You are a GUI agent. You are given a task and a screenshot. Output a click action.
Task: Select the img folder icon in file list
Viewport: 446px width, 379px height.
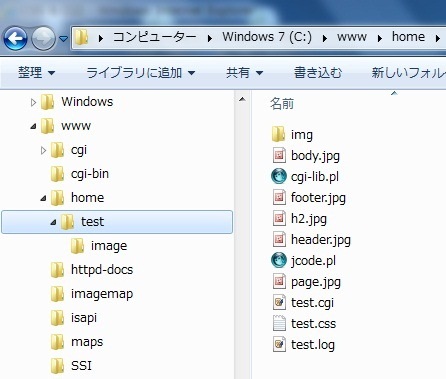pyautogui.click(x=278, y=134)
